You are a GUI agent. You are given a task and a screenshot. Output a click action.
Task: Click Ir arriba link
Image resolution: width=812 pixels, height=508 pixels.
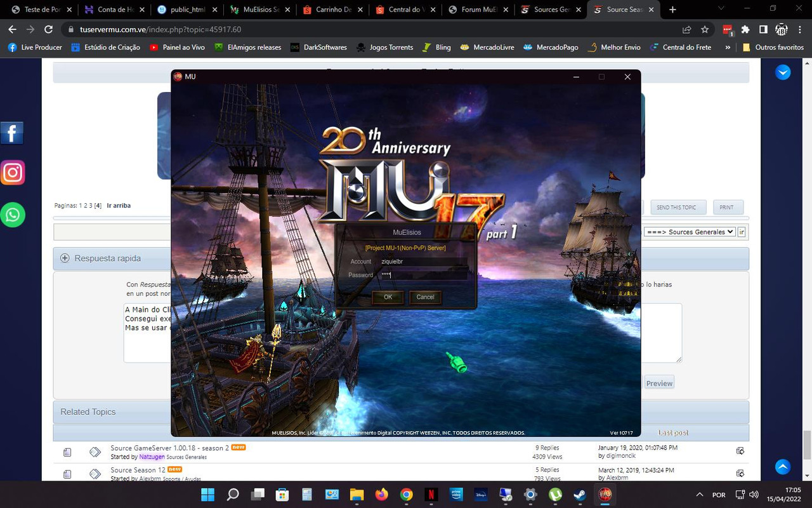click(x=119, y=206)
